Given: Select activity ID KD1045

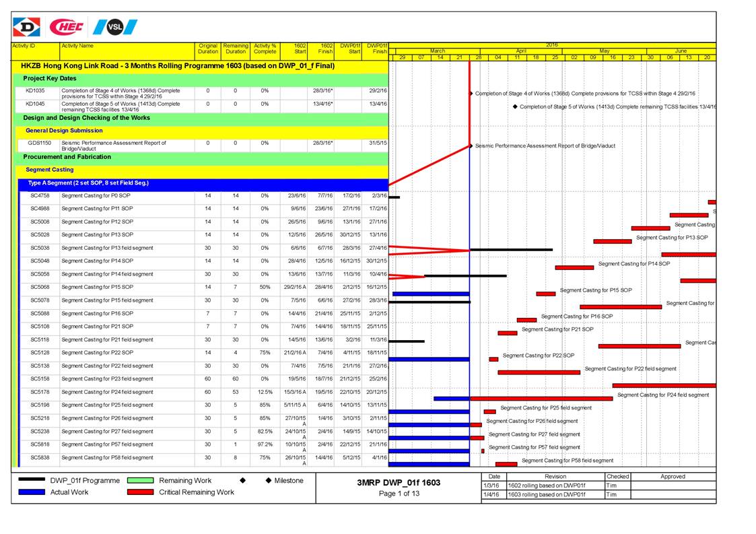Looking at the screenshot, I should (35, 104).
